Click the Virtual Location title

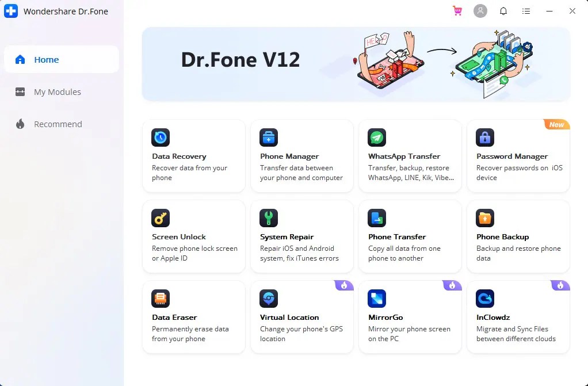point(289,318)
